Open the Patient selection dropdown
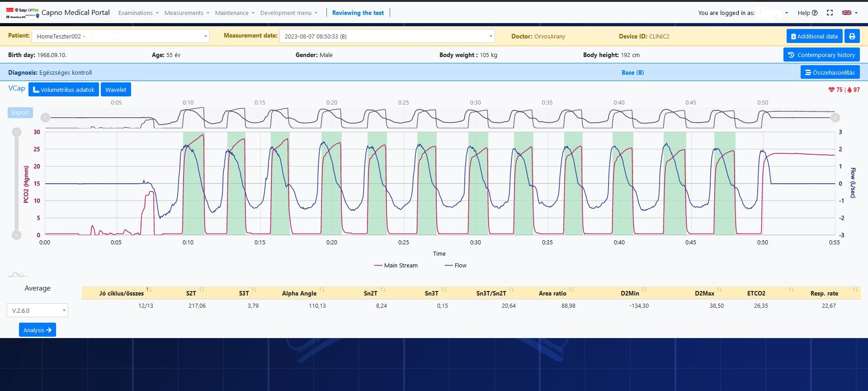This screenshot has height=391, width=868. click(120, 36)
